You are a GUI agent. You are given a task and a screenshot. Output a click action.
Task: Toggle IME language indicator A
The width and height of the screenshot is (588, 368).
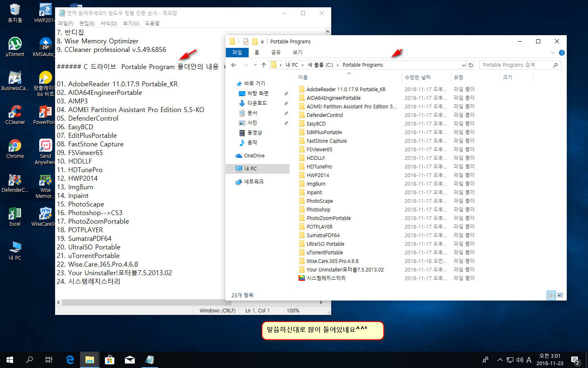(529, 360)
